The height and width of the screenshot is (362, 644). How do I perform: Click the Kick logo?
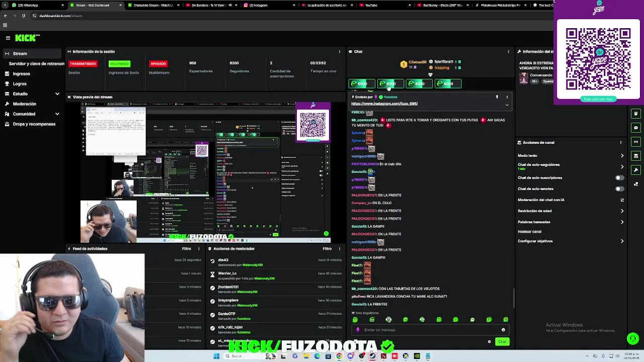tap(27, 38)
